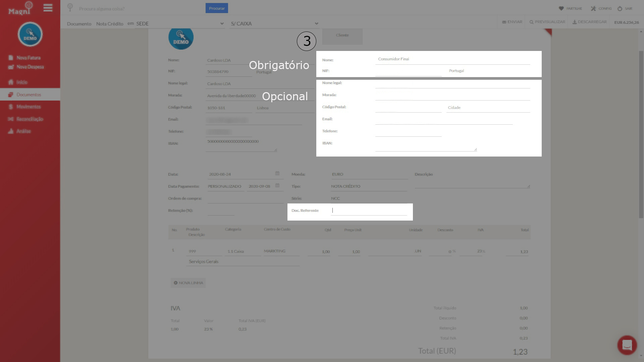Click the client NIF input field
The image size is (644, 362).
[408, 71]
